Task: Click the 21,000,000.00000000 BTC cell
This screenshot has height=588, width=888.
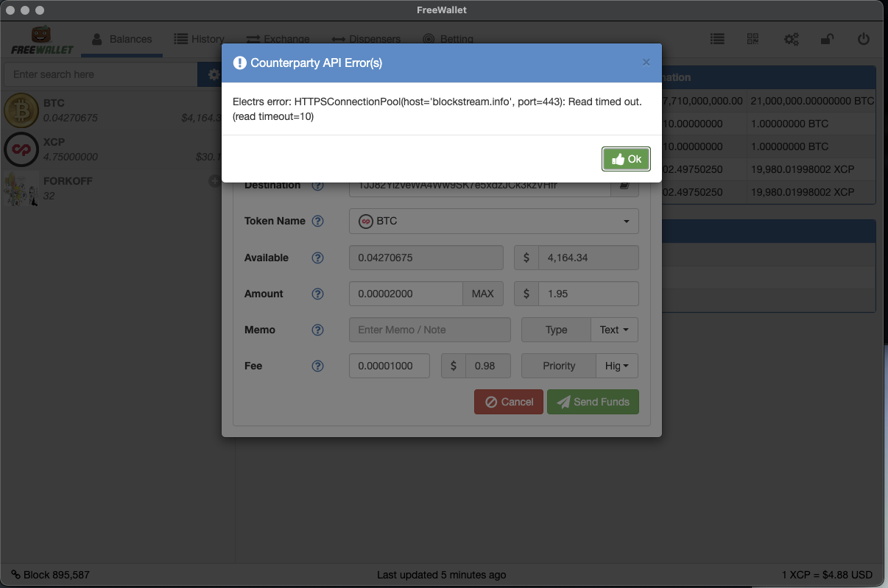Action: 812,101
